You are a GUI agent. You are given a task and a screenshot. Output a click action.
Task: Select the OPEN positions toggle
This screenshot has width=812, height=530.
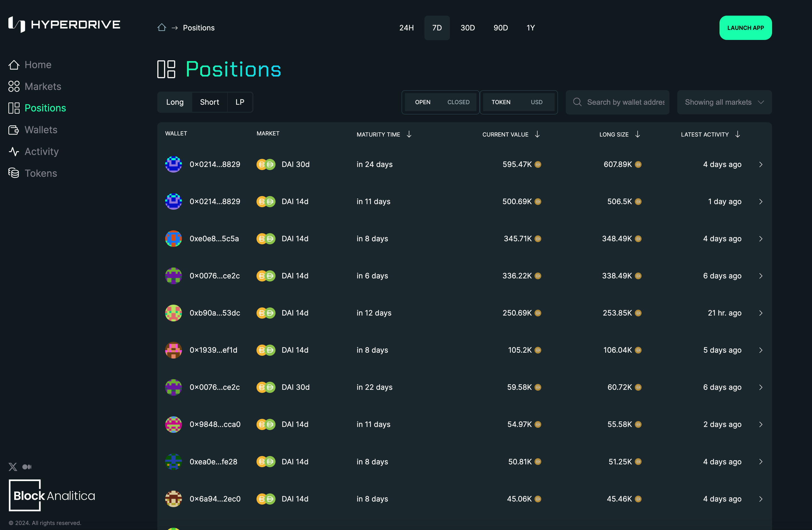pyautogui.click(x=422, y=102)
